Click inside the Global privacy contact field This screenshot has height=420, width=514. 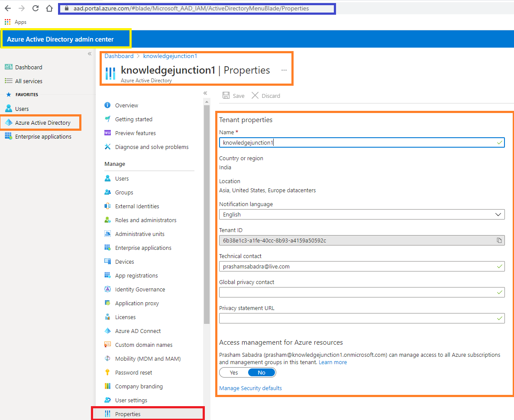click(362, 292)
